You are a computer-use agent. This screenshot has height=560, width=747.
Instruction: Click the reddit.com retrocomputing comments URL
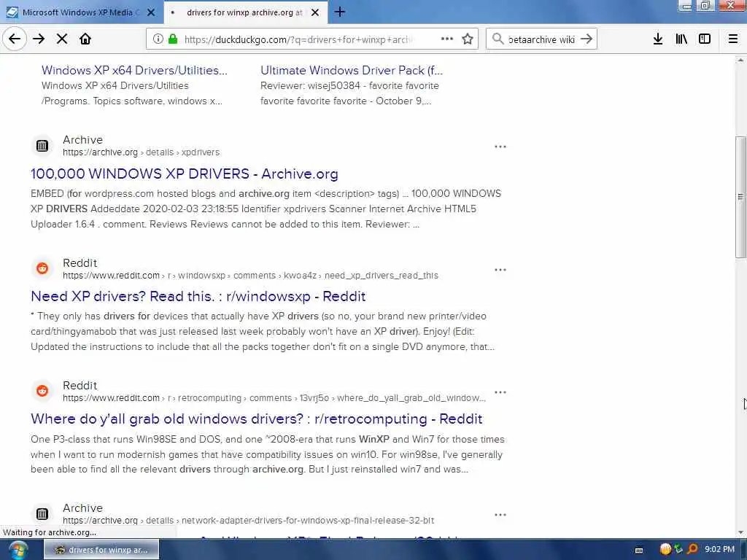(274, 397)
